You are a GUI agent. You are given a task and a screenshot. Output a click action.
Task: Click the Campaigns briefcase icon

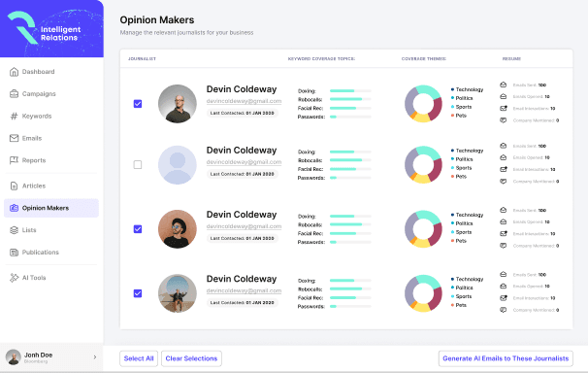[14, 94]
